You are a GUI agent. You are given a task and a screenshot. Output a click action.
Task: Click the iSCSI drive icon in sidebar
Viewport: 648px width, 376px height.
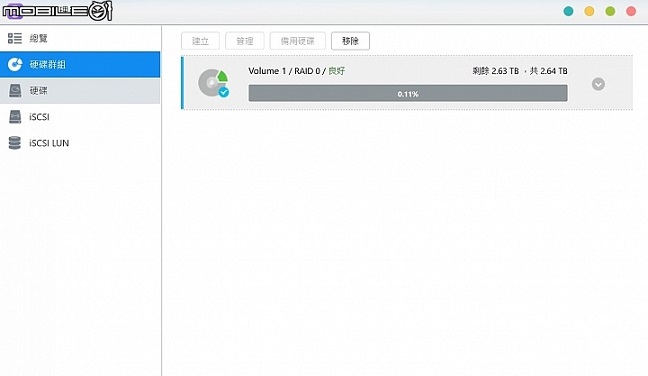(x=15, y=117)
